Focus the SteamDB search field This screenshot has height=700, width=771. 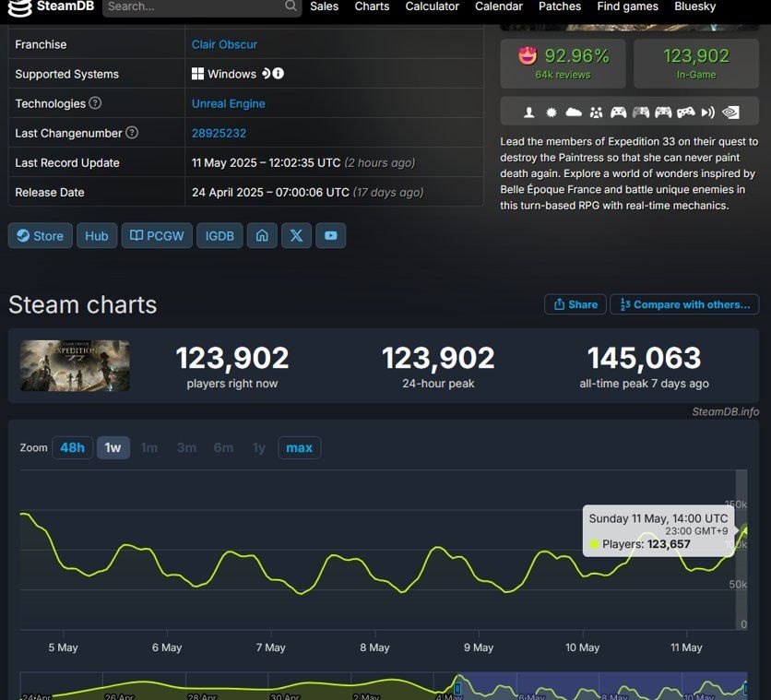195,6
